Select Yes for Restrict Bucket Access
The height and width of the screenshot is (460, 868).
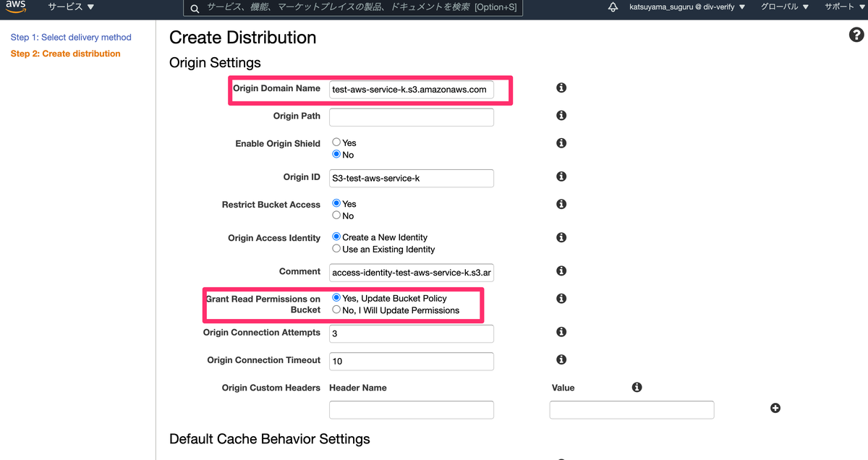point(336,203)
